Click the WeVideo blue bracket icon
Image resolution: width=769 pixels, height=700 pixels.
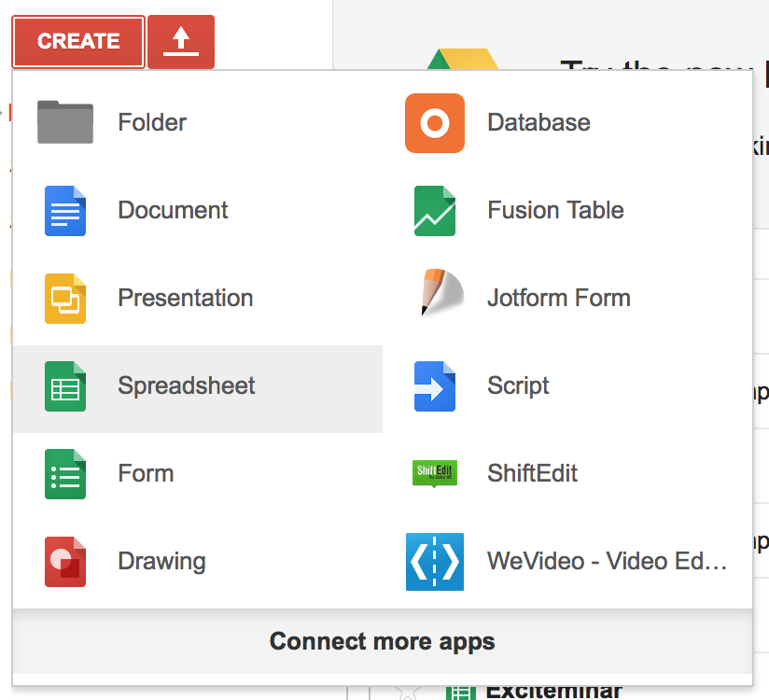click(x=435, y=562)
